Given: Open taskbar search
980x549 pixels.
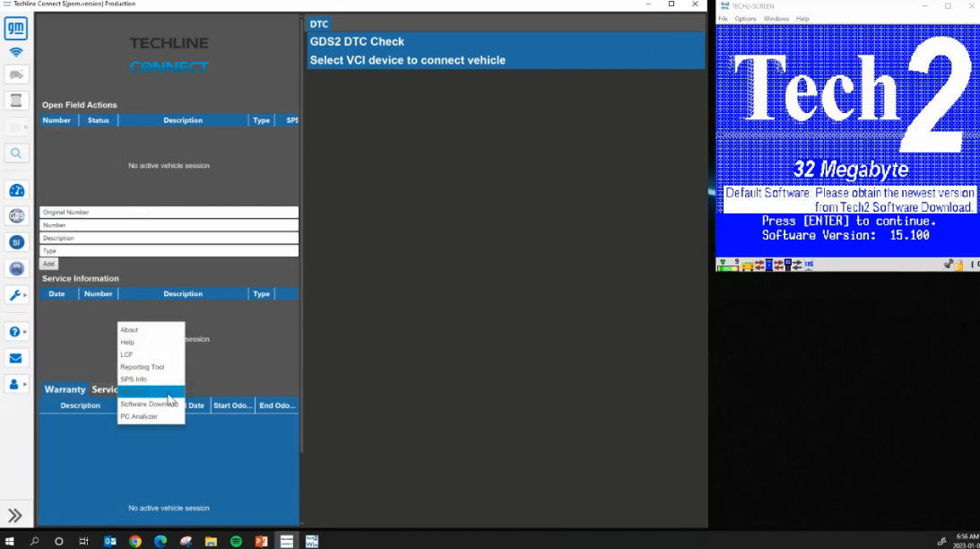Looking at the screenshot, I should (34, 542).
